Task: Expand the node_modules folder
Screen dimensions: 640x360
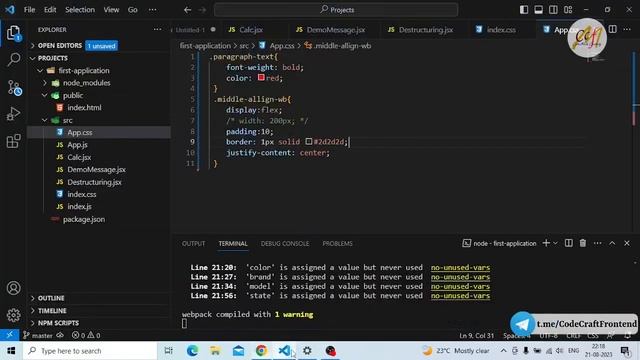Action: (87, 83)
